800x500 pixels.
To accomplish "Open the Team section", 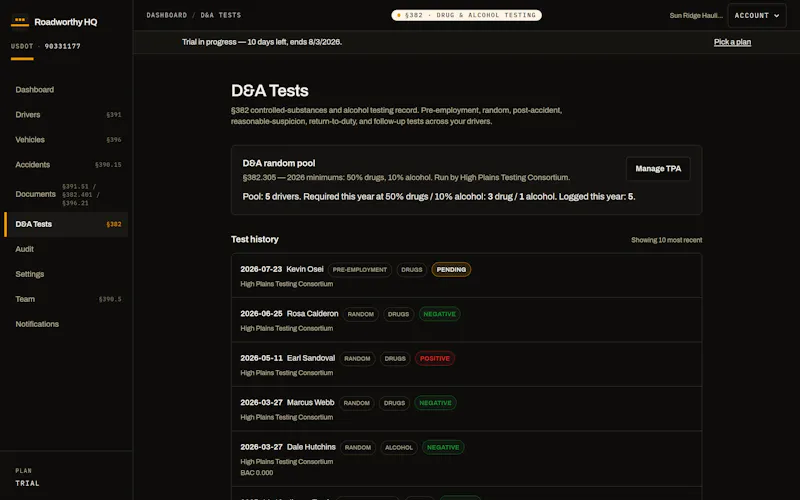I will 66,299.
